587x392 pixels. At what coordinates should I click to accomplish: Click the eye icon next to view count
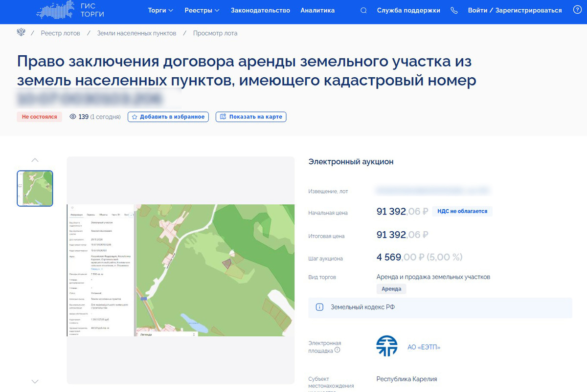[x=74, y=117]
